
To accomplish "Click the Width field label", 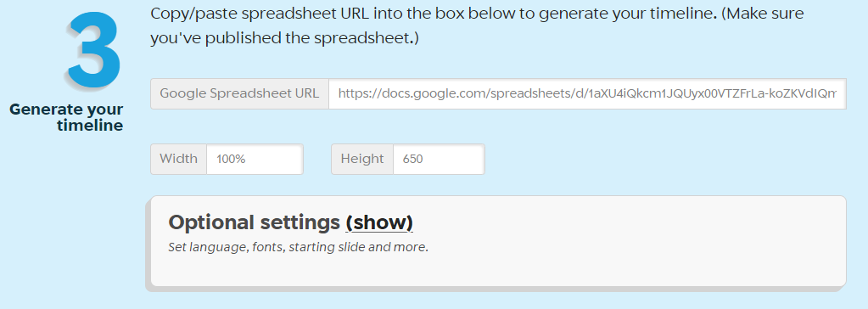I will pyautogui.click(x=179, y=159).
